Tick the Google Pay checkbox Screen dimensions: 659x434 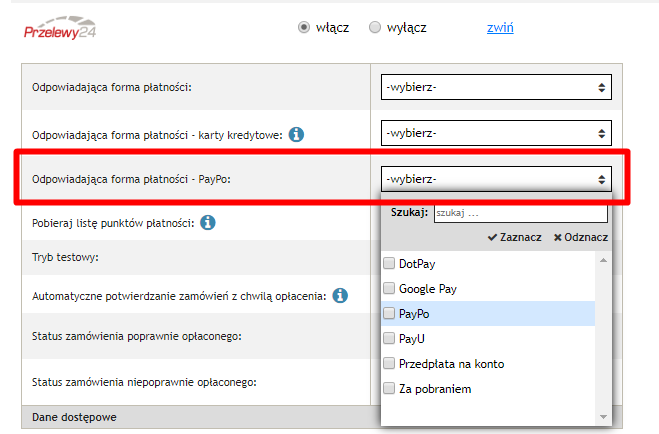click(x=389, y=289)
